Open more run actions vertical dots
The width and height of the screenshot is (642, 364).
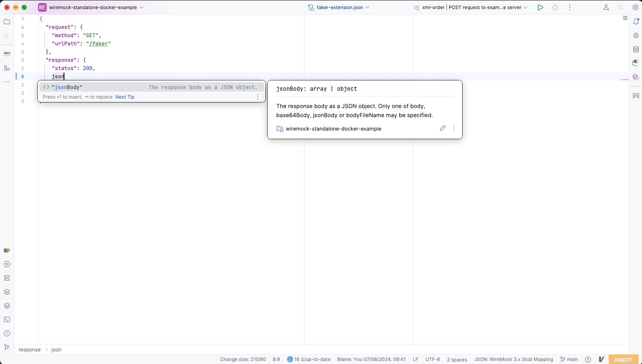click(x=570, y=7)
